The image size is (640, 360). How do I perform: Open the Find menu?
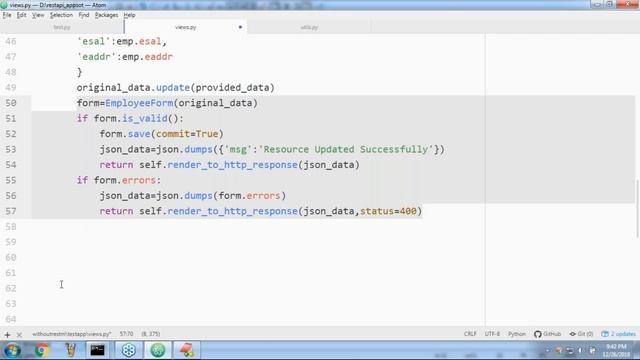pyautogui.click(x=84, y=15)
